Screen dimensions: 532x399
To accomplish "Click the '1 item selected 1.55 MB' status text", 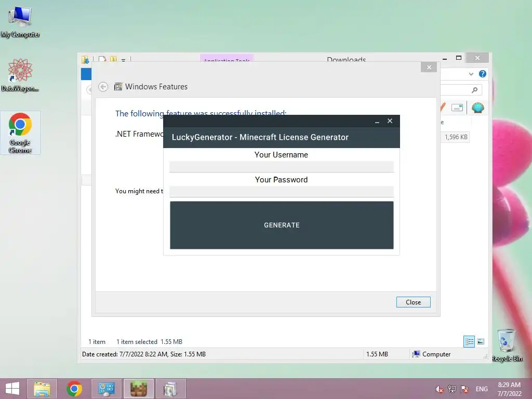I will coord(149,342).
